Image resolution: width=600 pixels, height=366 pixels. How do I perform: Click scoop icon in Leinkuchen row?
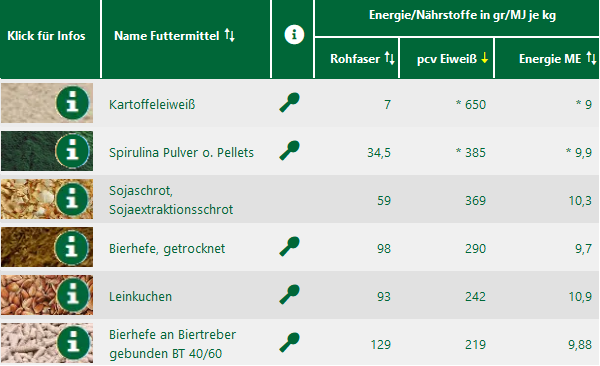(x=290, y=294)
